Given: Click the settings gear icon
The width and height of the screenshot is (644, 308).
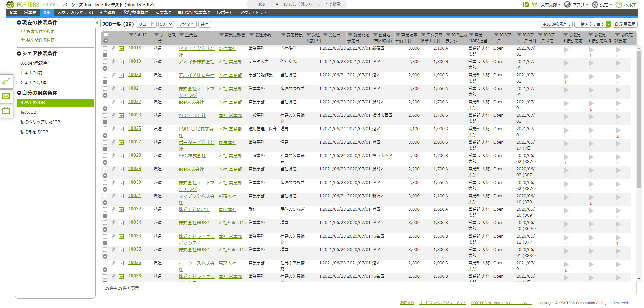Looking at the screenshot, I should [595, 5].
